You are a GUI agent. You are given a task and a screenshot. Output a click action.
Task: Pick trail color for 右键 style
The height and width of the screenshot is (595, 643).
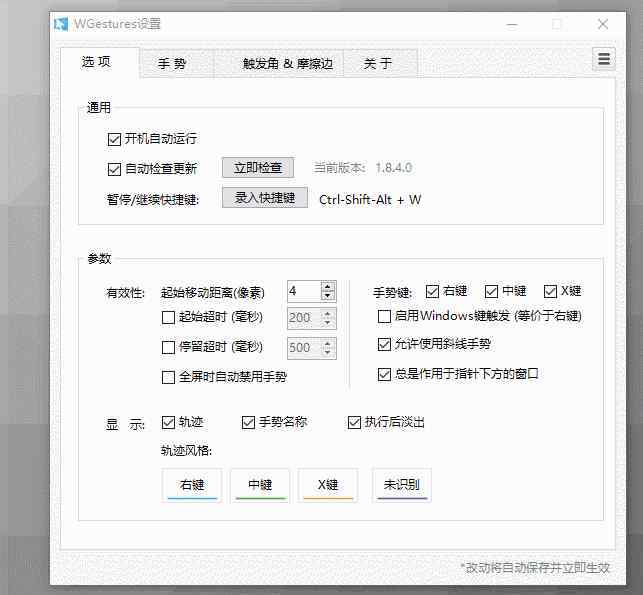192,486
